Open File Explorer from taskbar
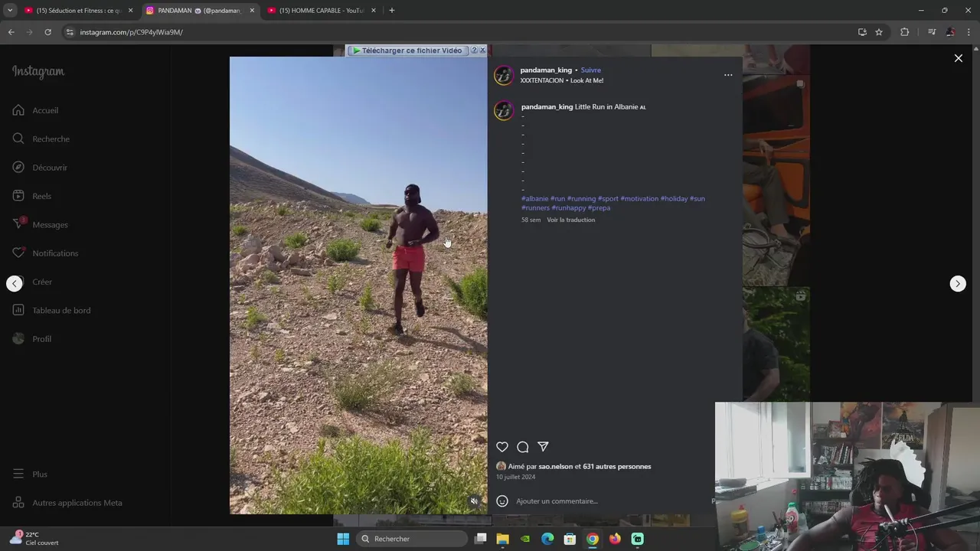 point(502,539)
